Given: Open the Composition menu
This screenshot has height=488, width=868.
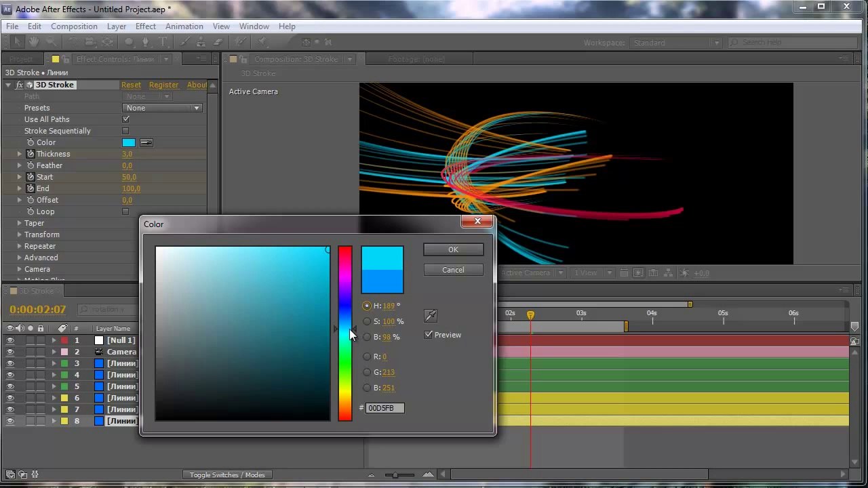Looking at the screenshot, I should click(74, 26).
